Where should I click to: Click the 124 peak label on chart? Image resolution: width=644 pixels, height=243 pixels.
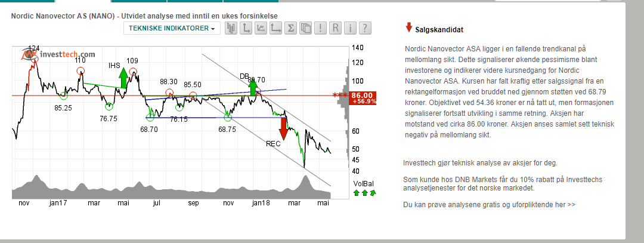pos(35,48)
